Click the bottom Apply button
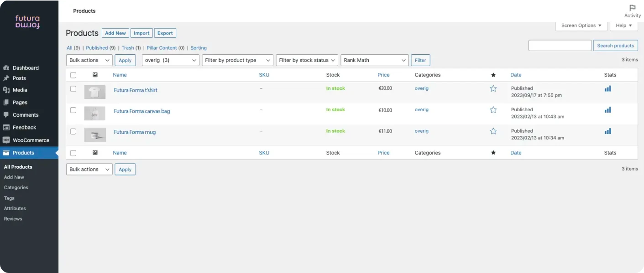 click(125, 169)
